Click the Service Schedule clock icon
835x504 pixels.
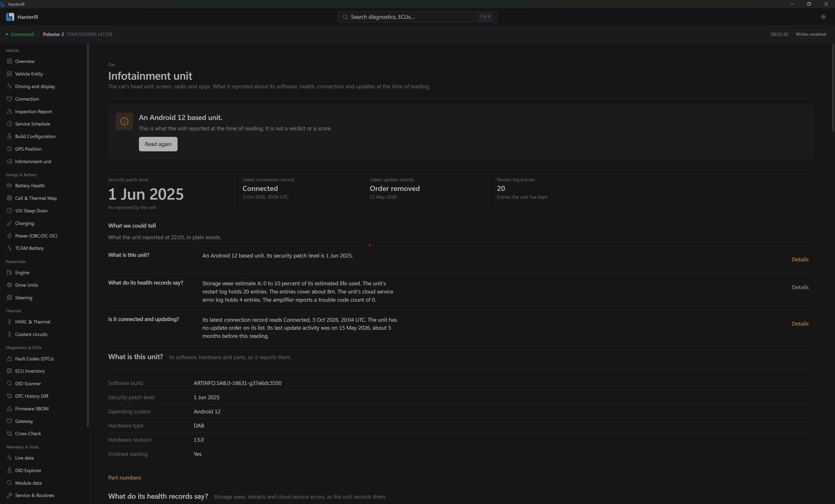click(x=9, y=124)
